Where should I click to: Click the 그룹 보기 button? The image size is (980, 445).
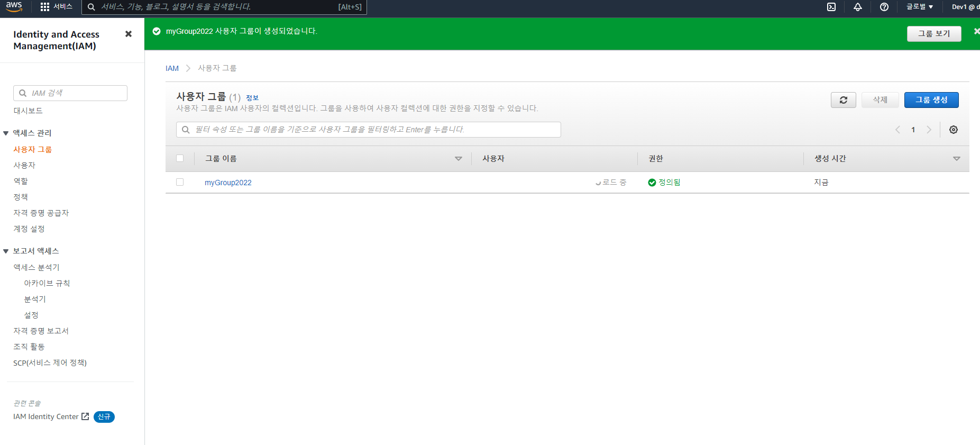[x=934, y=33]
